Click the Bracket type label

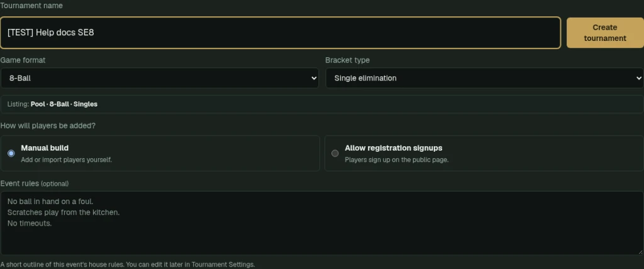click(347, 60)
